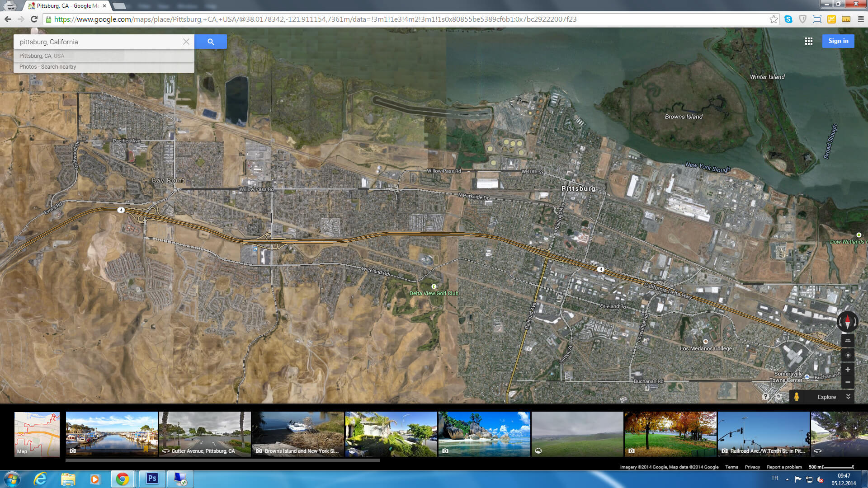Switch to Map view thumbnail
This screenshot has width=868, height=488.
click(x=37, y=434)
